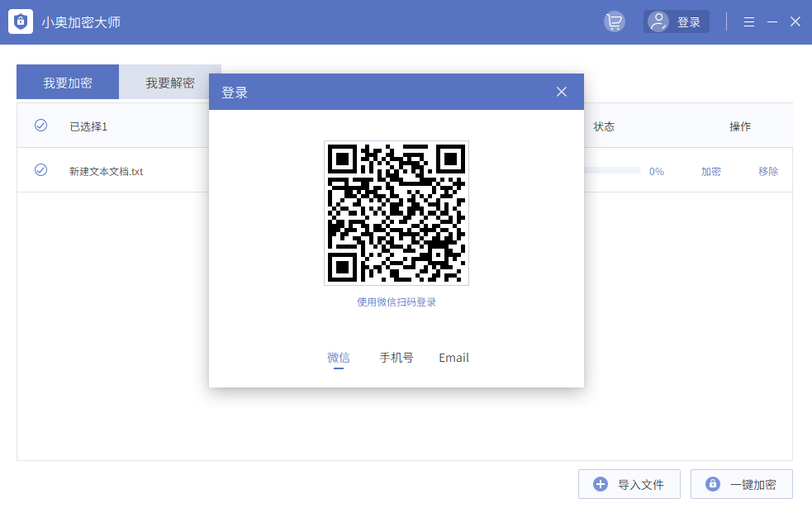This screenshot has width=812, height=513.
Task: Click the plus icon on 导入文件
Action: [x=601, y=485]
